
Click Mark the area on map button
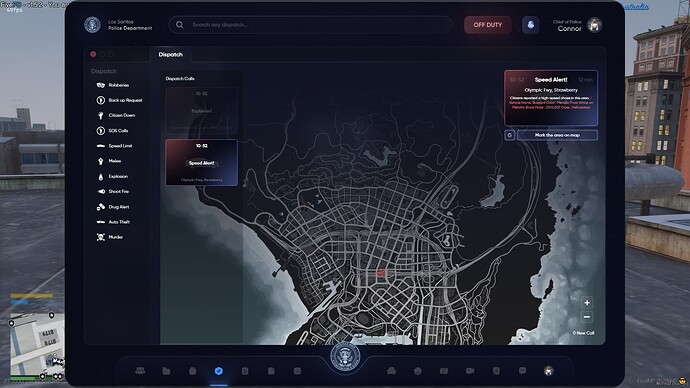pyautogui.click(x=557, y=135)
